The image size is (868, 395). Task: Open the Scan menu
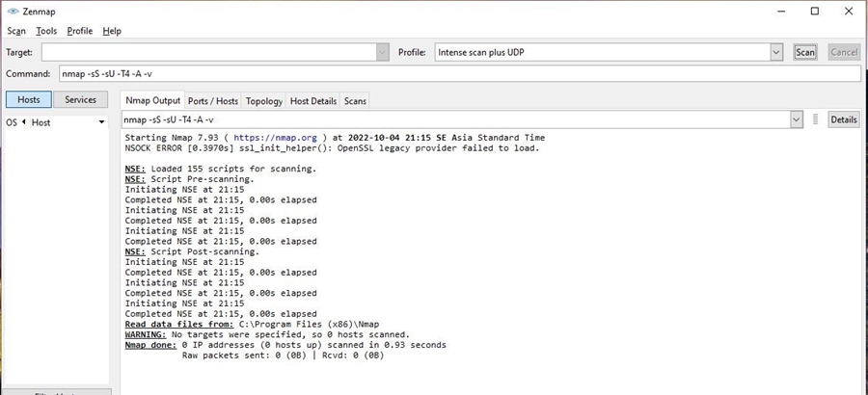click(x=16, y=31)
